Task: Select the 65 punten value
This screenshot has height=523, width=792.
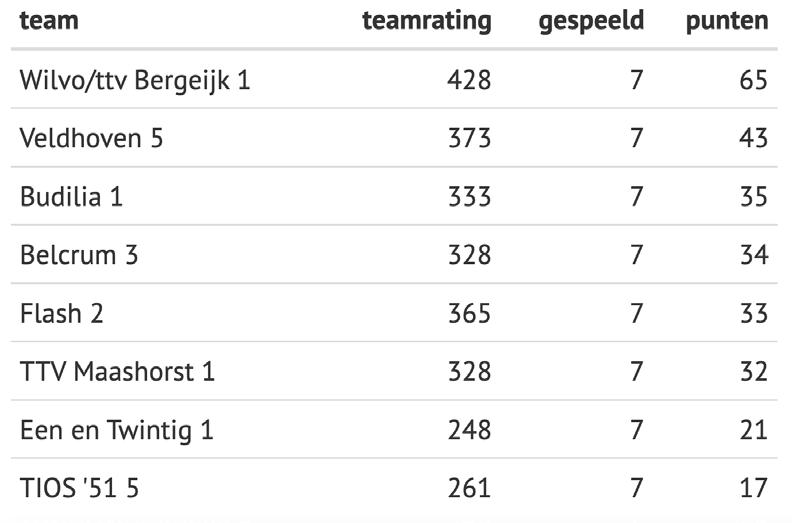Action: coord(754,80)
